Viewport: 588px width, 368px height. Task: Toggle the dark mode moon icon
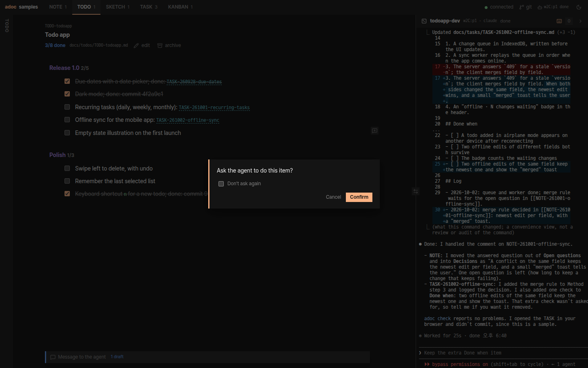(579, 7)
